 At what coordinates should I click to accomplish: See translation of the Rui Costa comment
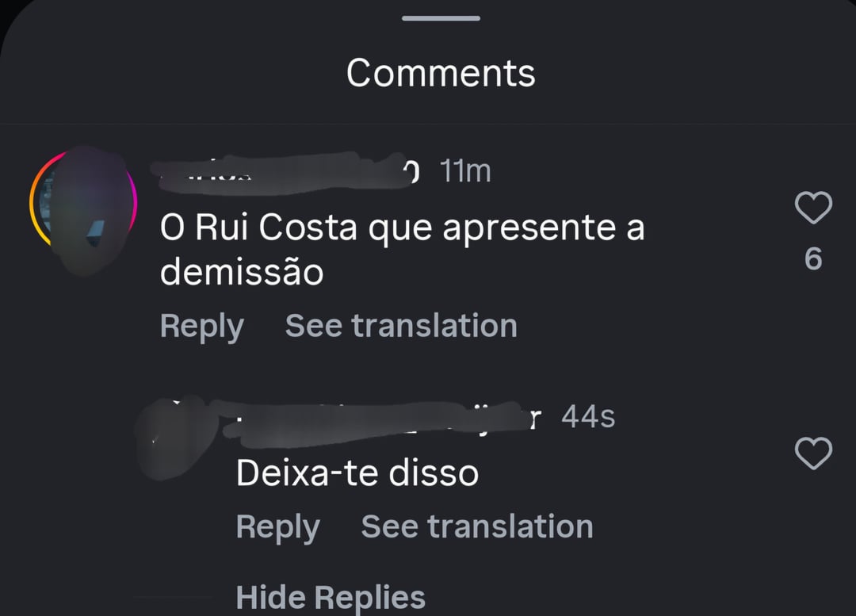pyautogui.click(x=401, y=326)
